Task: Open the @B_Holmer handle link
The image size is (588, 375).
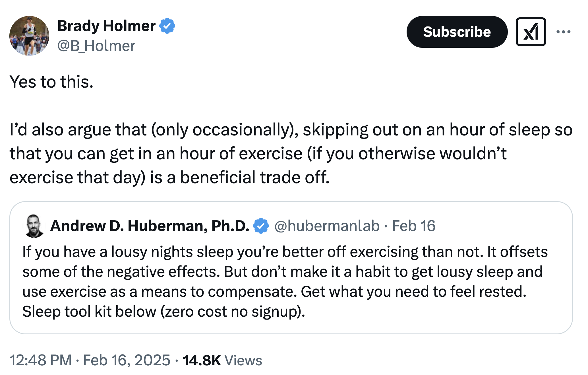Action: pos(96,46)
